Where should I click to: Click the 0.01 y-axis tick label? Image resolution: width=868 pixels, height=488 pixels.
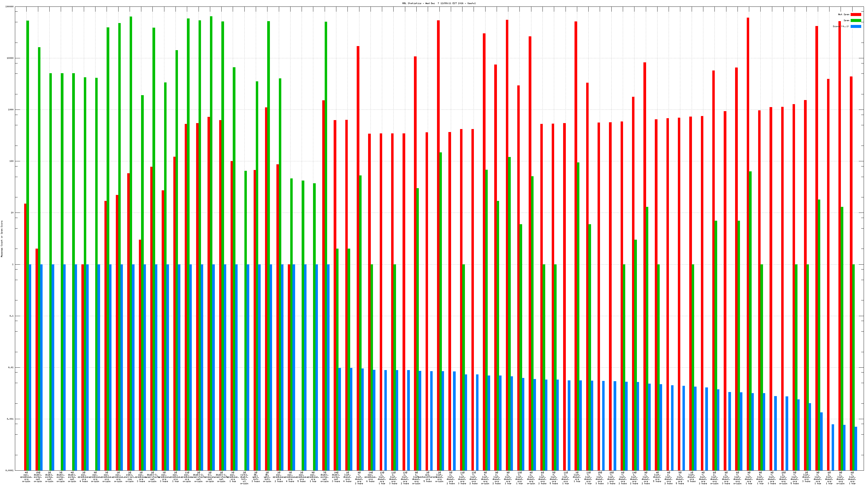click(11, 367)
